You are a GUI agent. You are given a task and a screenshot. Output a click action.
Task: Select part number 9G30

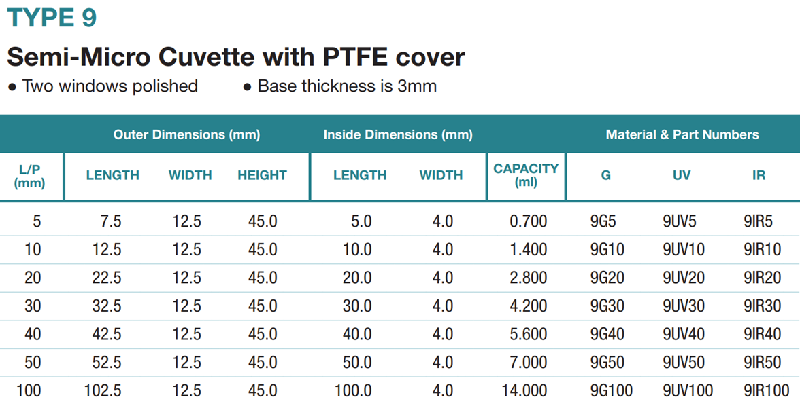tap(607, 306)
